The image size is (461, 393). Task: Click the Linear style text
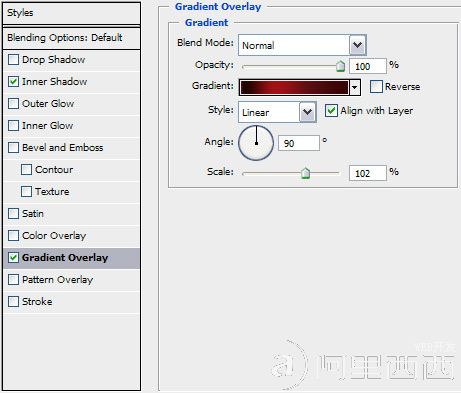(x=256, y=113)
